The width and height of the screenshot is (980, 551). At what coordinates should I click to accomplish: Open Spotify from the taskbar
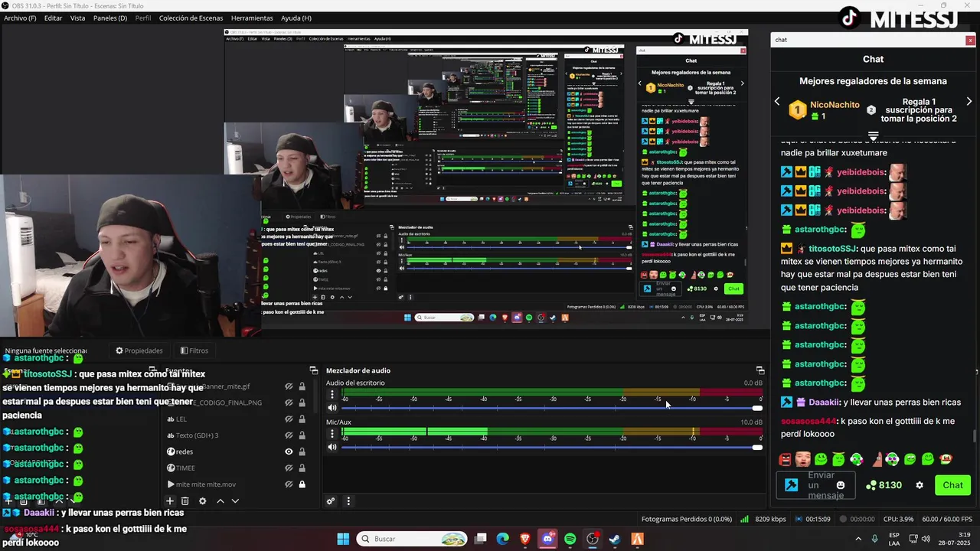coord(570,539)
